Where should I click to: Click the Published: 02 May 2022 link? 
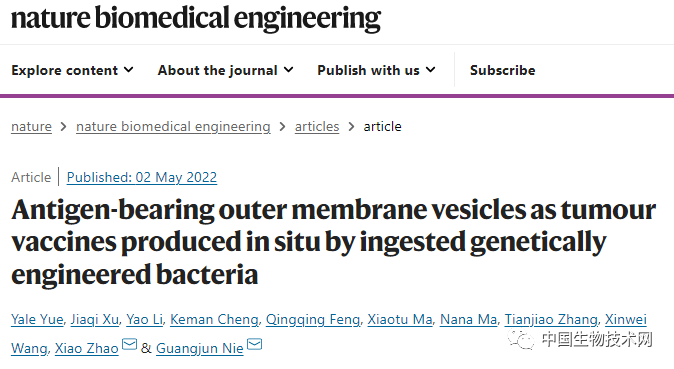pos(142,177)
